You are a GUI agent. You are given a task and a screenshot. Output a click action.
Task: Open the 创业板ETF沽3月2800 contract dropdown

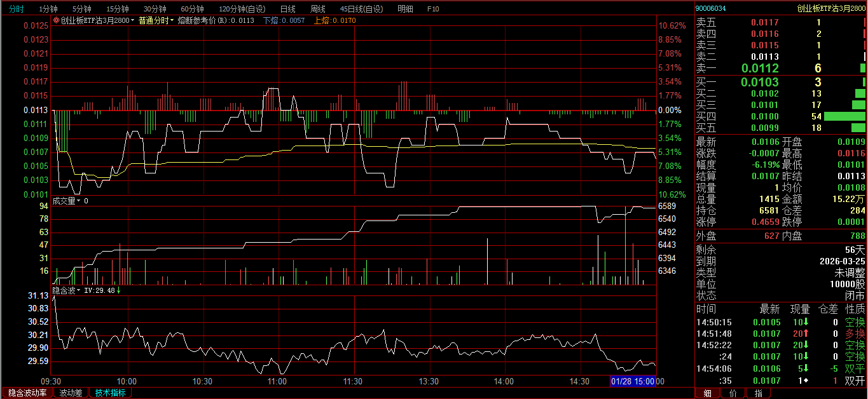95,20
